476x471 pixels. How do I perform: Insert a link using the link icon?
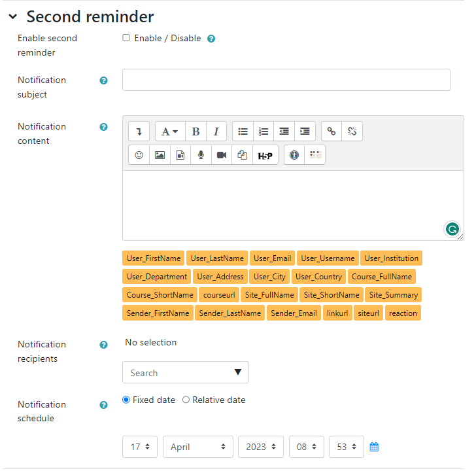coord(331,131)
